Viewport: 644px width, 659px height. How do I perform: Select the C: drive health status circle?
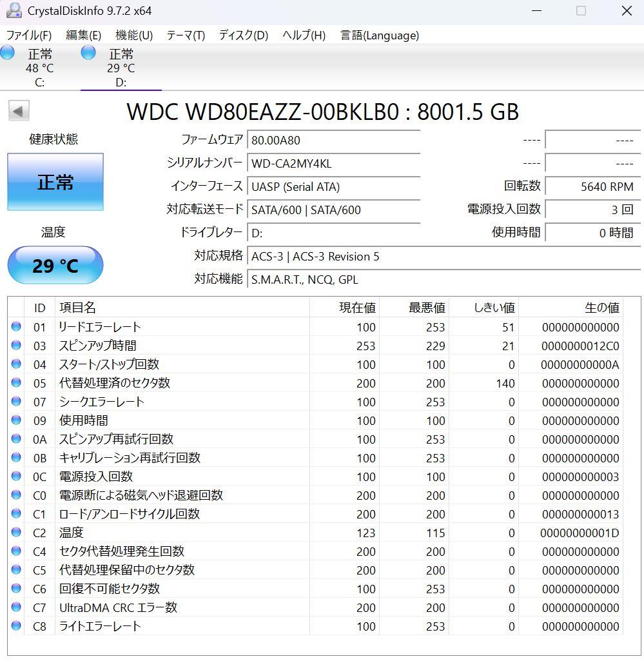click(7, 54)
